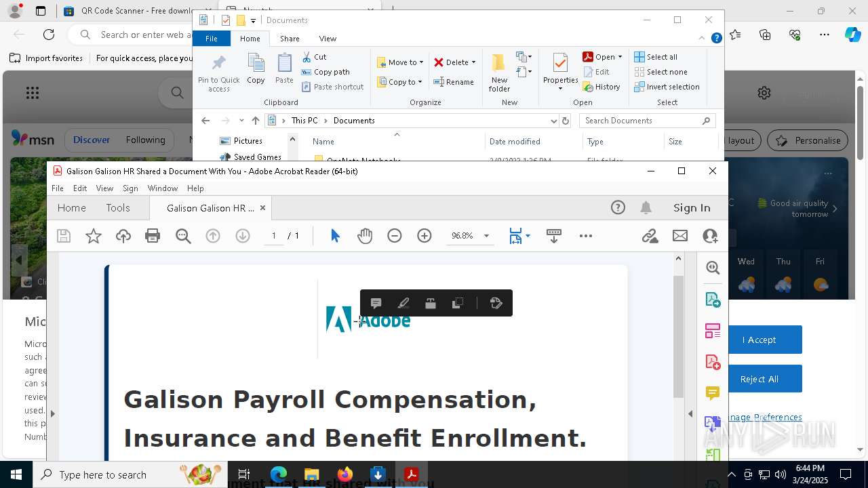Screen dimensions: 868x488
Task: Click Rename in Explorer ribbon
Action: pos(454,82)
